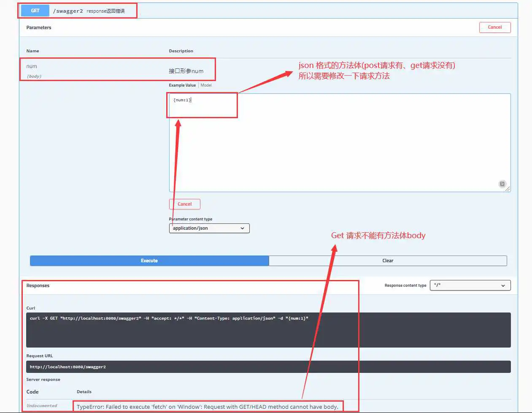Click the Request URL http://localhost:8080/swagger2 block
Screen dimensions: 532x413
tap(268, 367)
